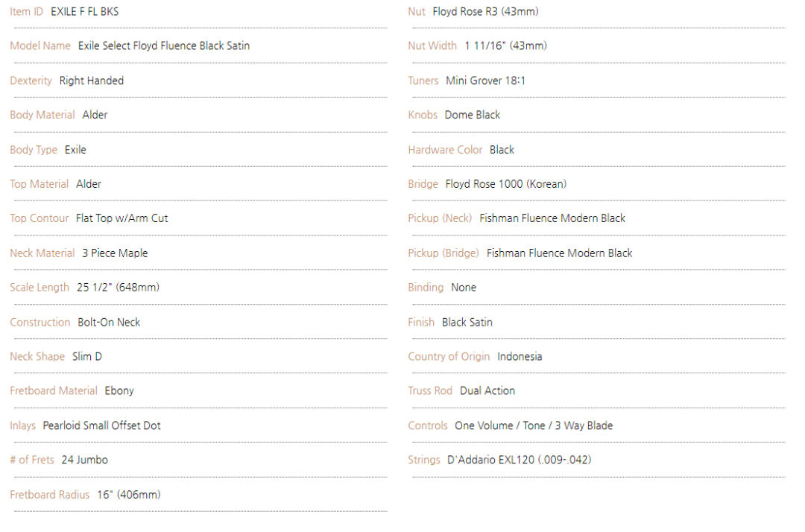
Task: Click the Country of Origin label
Action: tap(449, 357)
